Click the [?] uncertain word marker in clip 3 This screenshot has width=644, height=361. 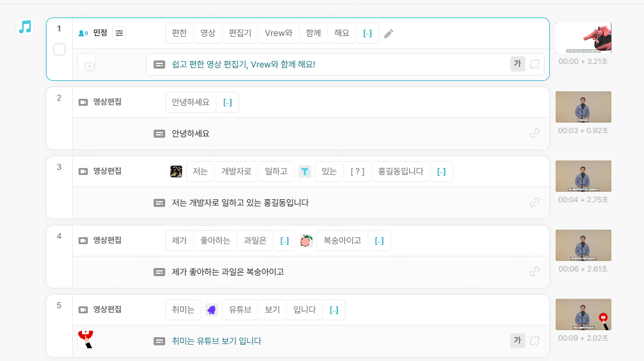pos(357,171)
